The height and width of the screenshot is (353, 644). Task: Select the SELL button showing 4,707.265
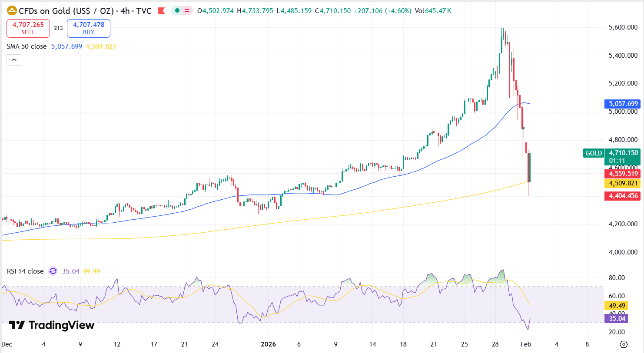[x=28, y=27]
